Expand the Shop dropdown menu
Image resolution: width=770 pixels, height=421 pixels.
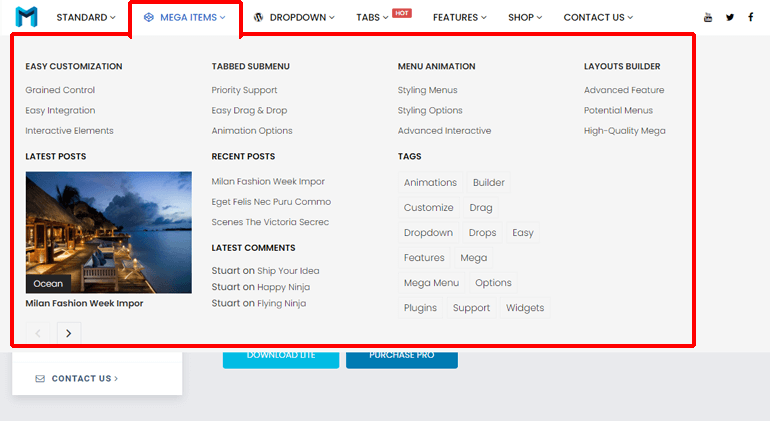coord(524,17)
